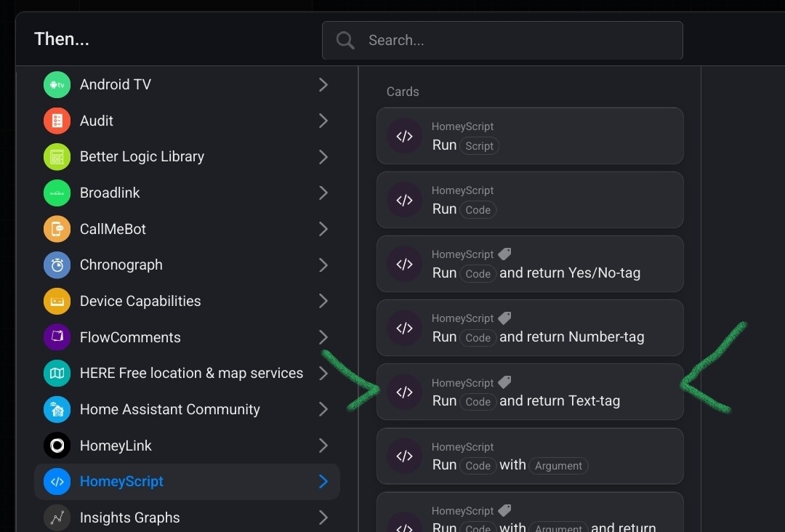This screenshot has height=532, width=785.
Task: Click the red Audit app icon
Action: point(57,121)
